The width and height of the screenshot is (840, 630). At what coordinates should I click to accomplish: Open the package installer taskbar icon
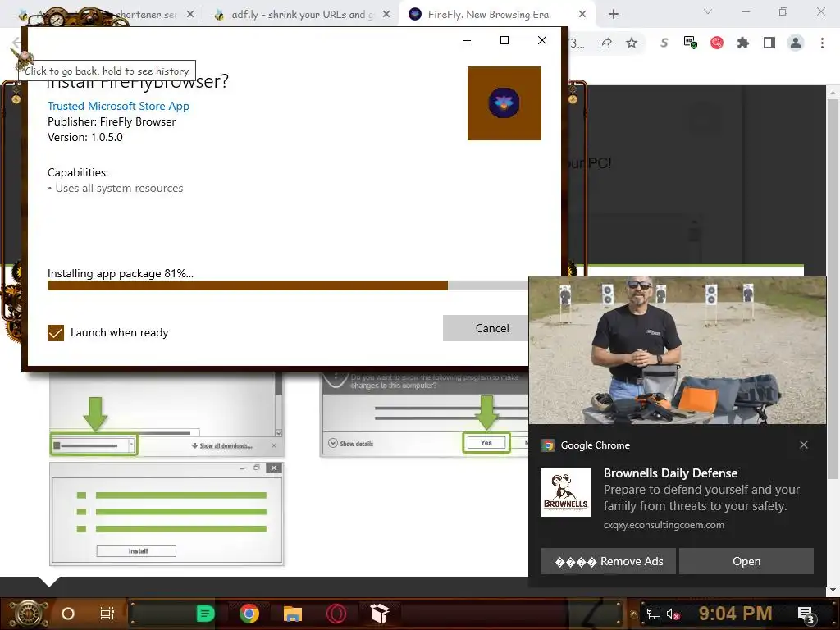click(x=380, y=614)
